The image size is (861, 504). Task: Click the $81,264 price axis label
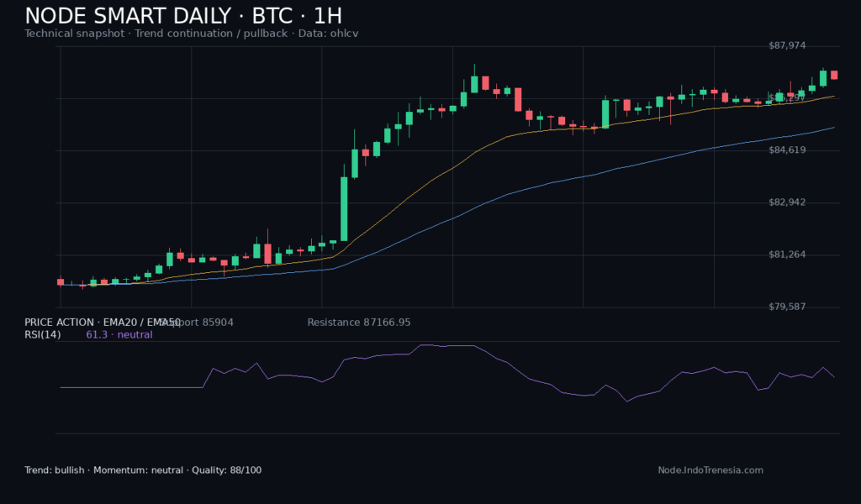(787, 255)
